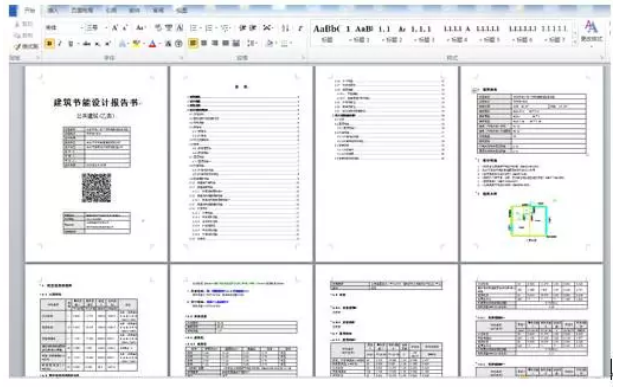
Task: Click the Cut command in clipboard group
Action: [x=24, y=24]
